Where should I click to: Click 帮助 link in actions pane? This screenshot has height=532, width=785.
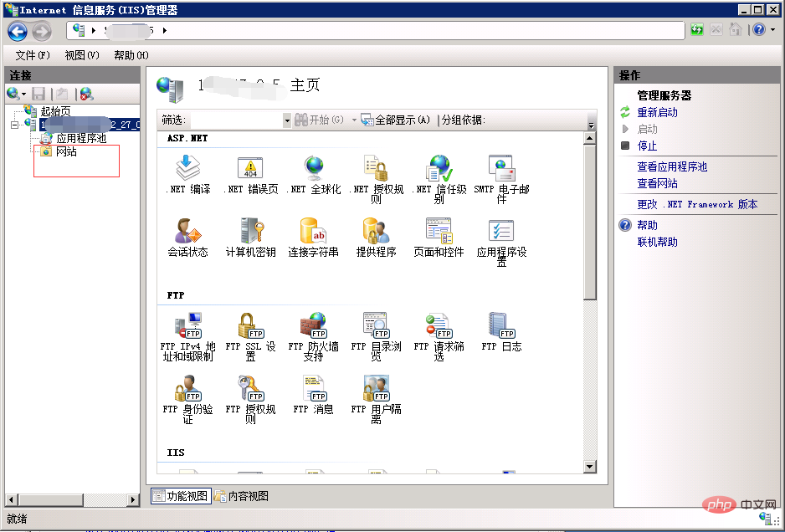pos(647,225)
